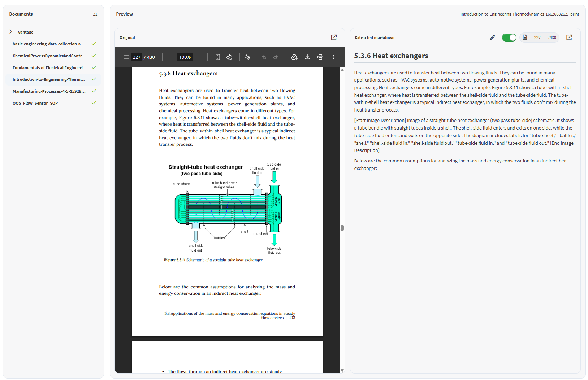Expand the vantage folder
Viewport: 588px width, 380px height.
pyautogui.click(x=11, y=32)
